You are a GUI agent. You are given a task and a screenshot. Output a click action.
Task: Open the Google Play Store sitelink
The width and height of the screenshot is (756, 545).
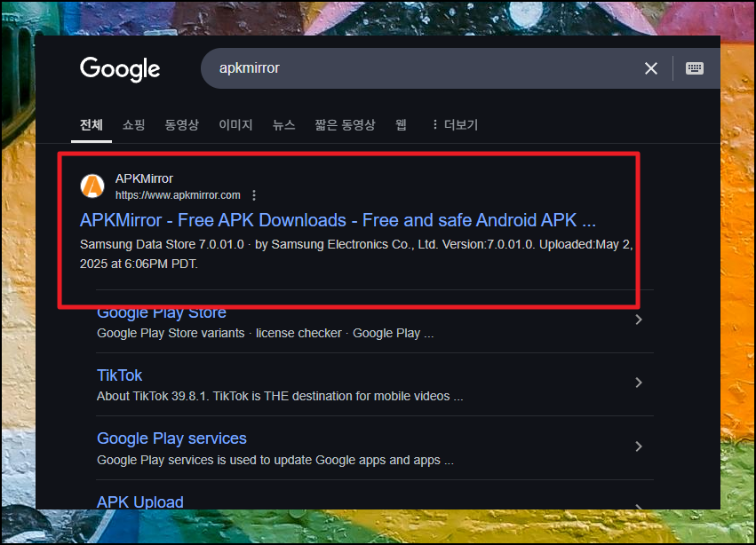point(162,312)
